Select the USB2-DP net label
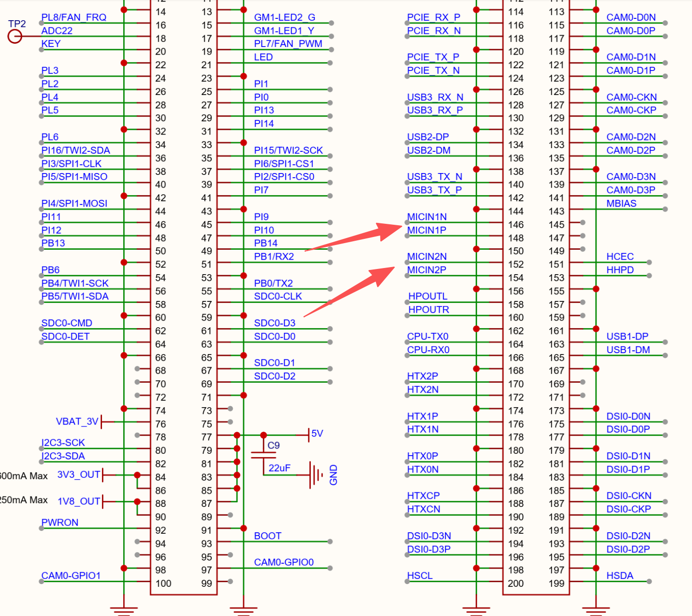The height and width of the screenshot is (616, 692). (428, 137)
